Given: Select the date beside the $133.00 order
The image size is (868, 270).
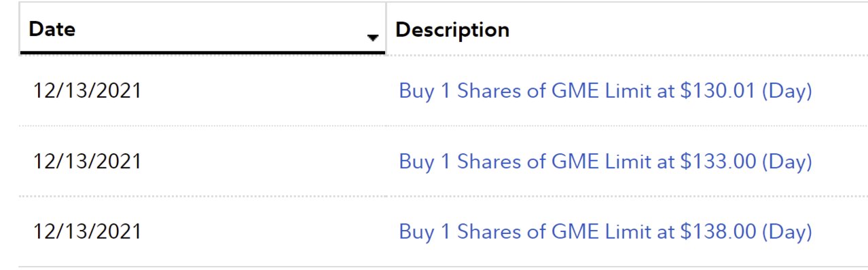Looking at the screenshot, I should click(87, 161).
